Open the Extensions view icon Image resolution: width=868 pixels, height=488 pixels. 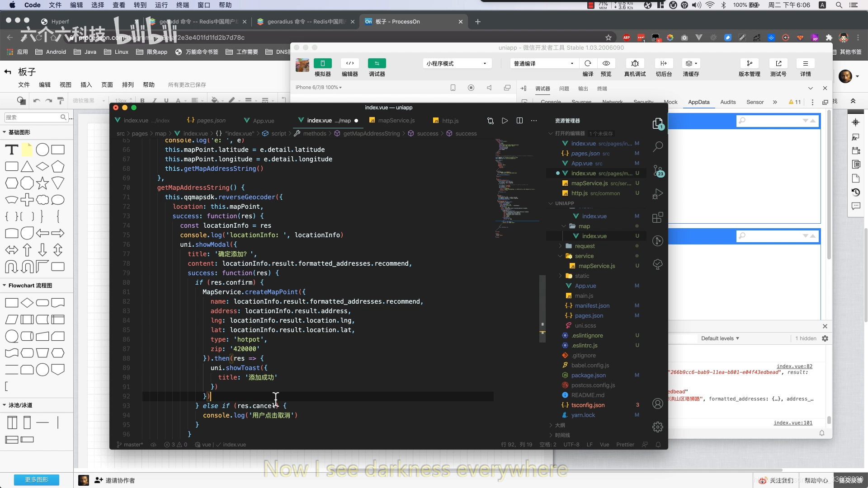click(x=658, y=217)
